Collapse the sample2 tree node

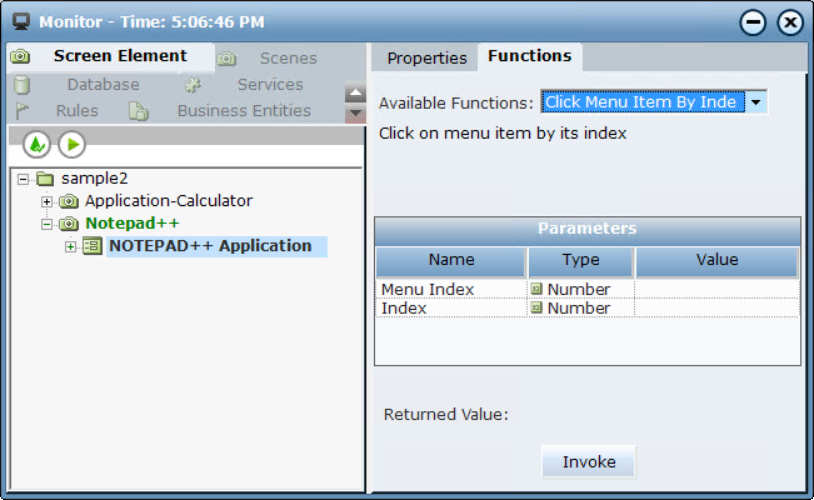tap(23, 179)
